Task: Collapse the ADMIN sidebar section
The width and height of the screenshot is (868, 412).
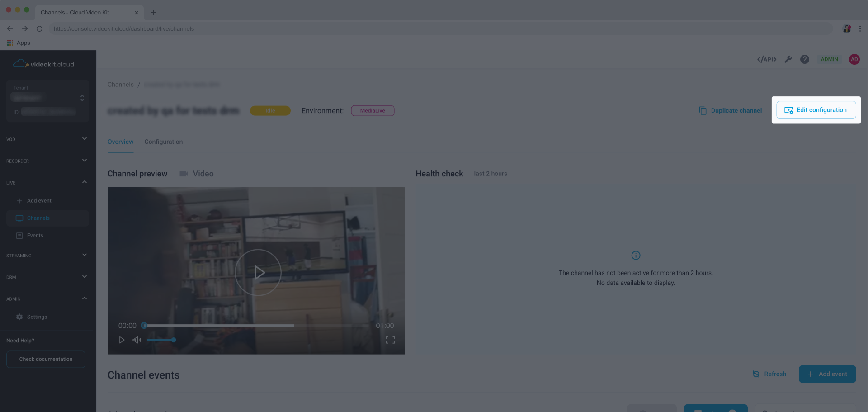Action: coord(47,298)
